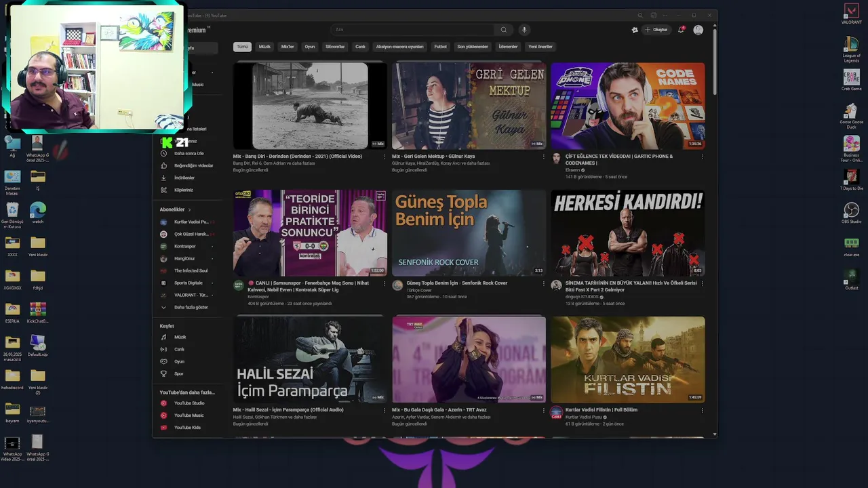The width and height of the screenshot is (868, 488).
Task: Click the search magnifier button
Action: [x=503, y=30]
